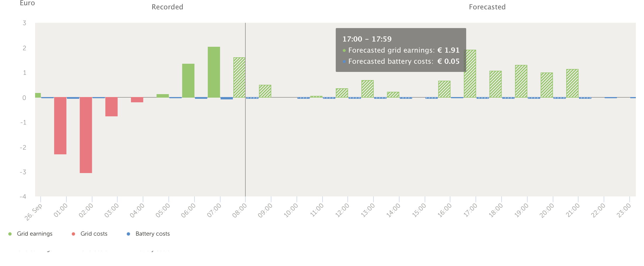Image resolution: width=644 pixels, height=266 pixels.
Task: Toggle the Battery costs legend item
Action: tap(152, 234)
